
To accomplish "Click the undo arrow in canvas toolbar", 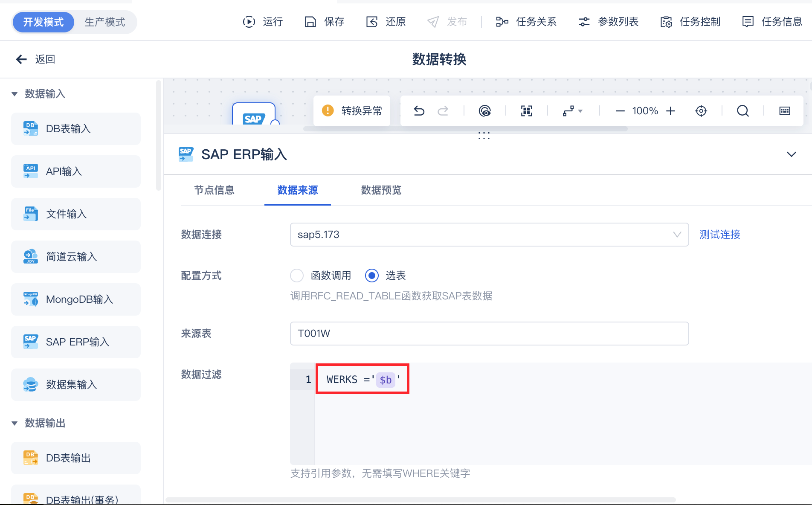I will tap(419, 111).
